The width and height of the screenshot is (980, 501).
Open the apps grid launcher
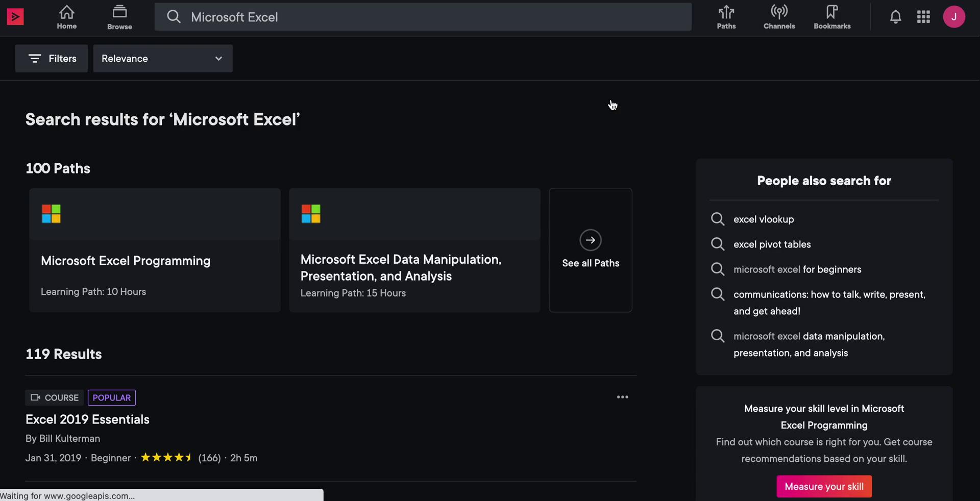(x=923, y=17)
